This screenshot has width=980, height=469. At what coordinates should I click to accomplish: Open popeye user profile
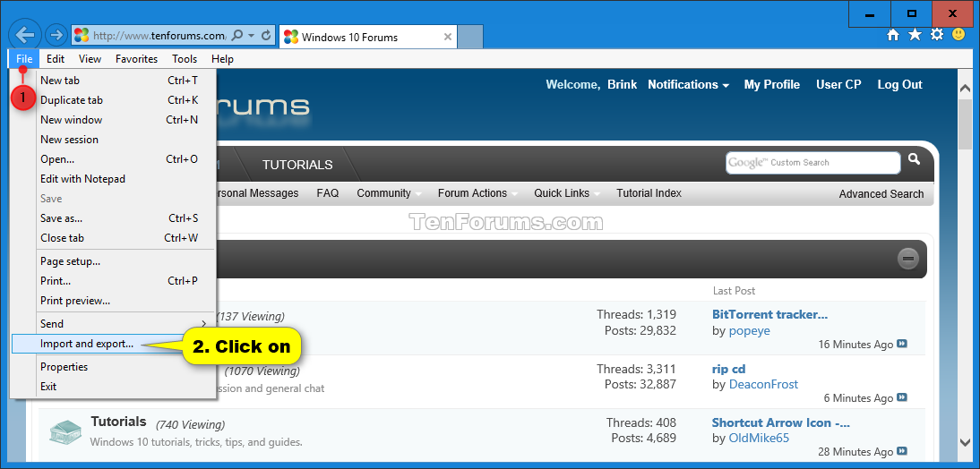[750, 331]
